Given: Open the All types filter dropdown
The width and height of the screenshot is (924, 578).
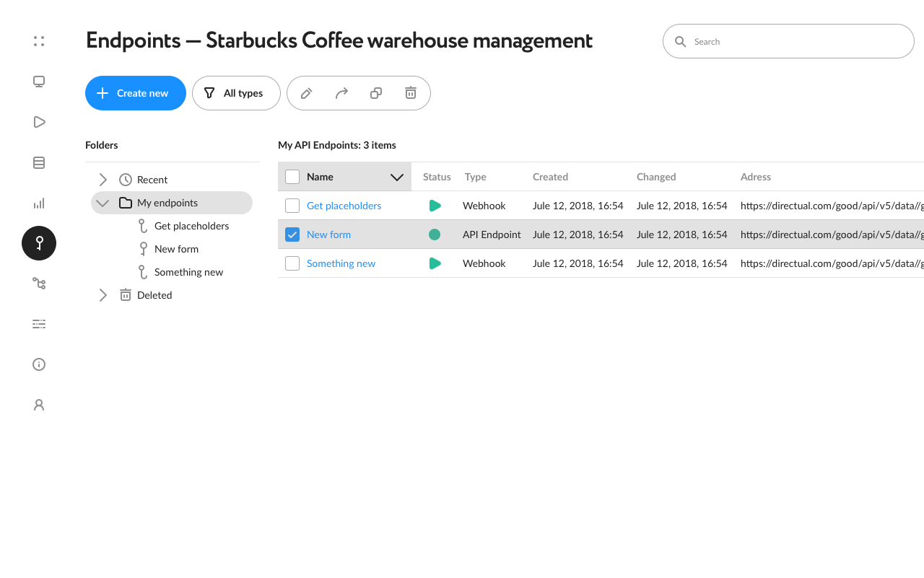Looking at the screenshot, I should [236, 93].
